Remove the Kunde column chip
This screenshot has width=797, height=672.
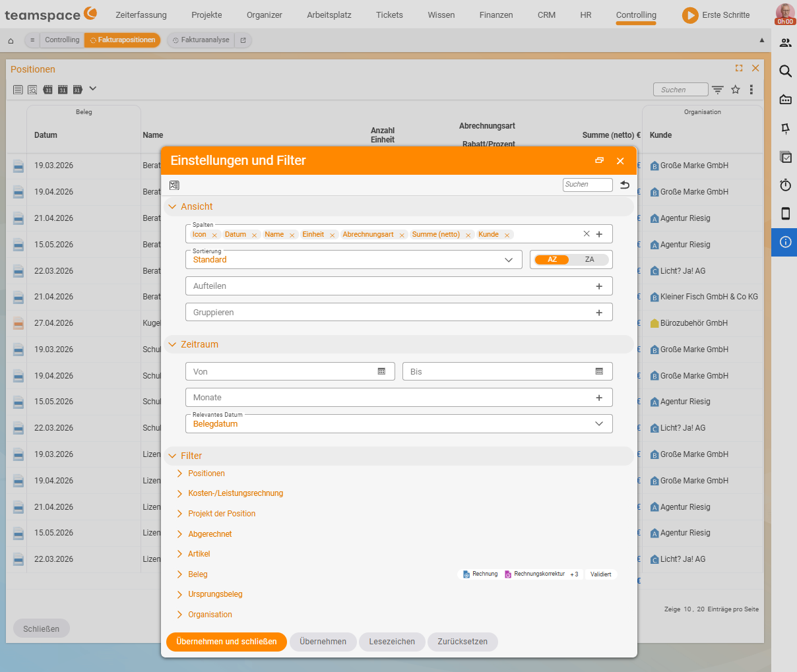click(x=507, y=235)
